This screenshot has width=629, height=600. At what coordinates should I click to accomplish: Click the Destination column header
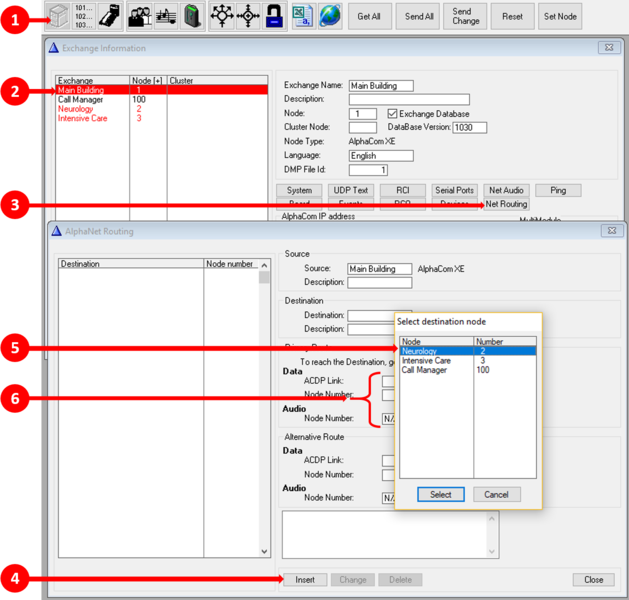[x=131, y=264]
